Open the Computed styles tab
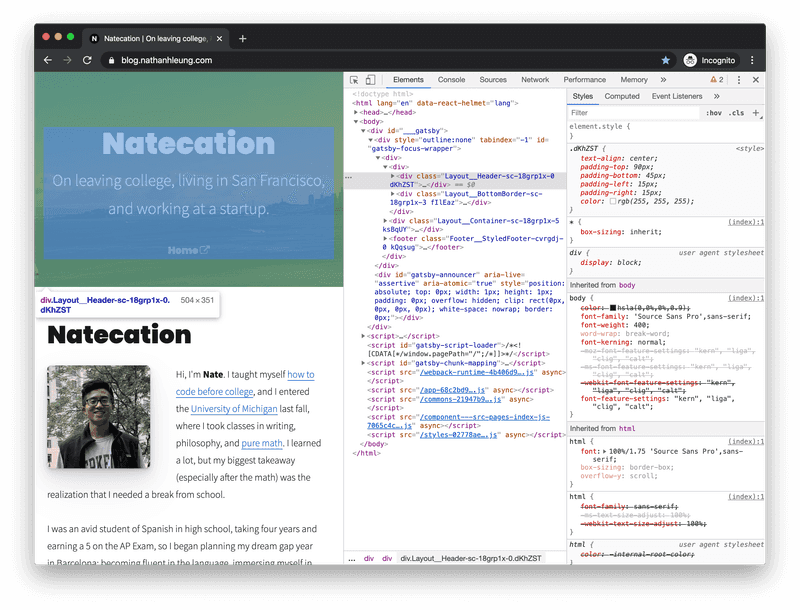 pyautogui.click(x=622, y=97)
